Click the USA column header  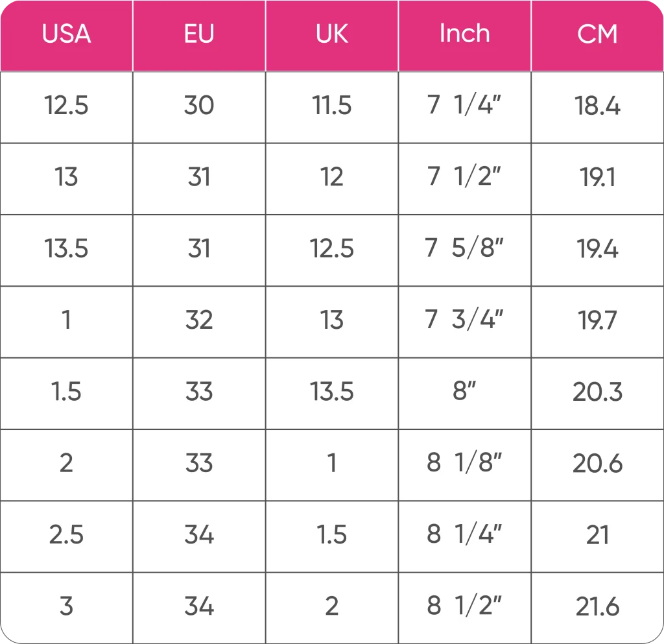66,34
